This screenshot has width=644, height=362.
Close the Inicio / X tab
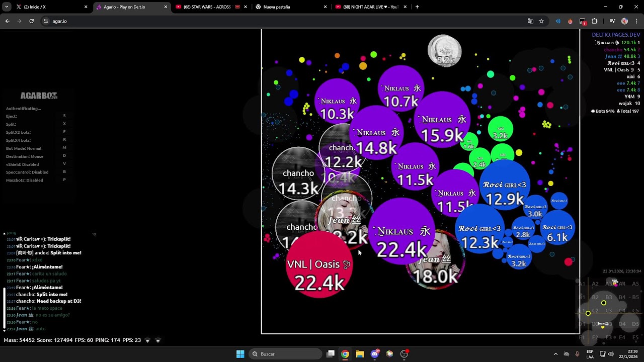pos(86,7)
